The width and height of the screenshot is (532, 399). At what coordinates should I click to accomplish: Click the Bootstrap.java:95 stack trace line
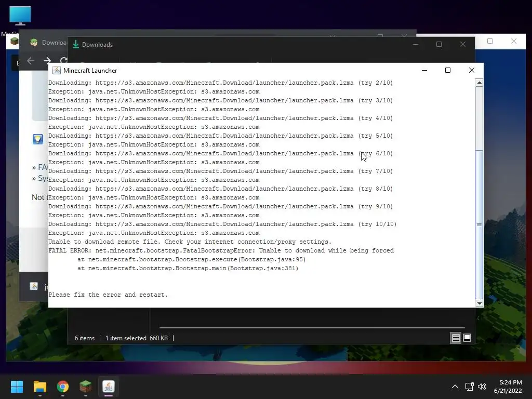pyautogui.click(x=191, y=260)
